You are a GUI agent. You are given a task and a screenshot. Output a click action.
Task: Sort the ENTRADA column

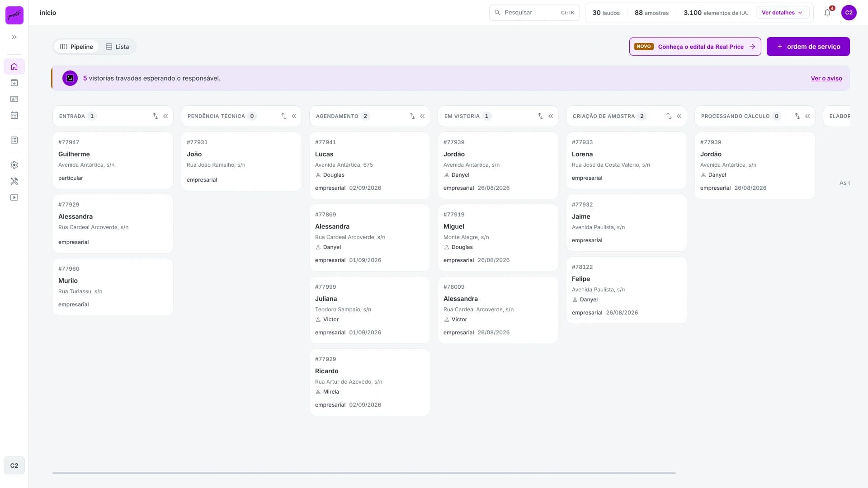pyautogui.click(x=155, y=116)
